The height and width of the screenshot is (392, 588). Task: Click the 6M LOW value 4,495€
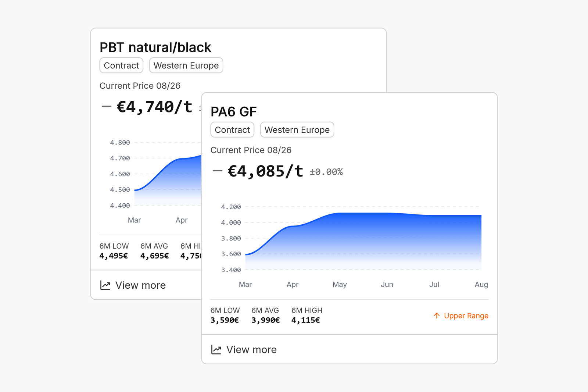click(x=114, y=256)
